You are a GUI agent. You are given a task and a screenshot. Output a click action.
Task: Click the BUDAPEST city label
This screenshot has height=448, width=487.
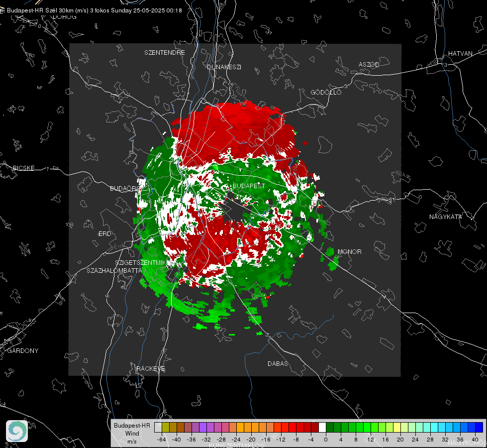tap(249, 186)
